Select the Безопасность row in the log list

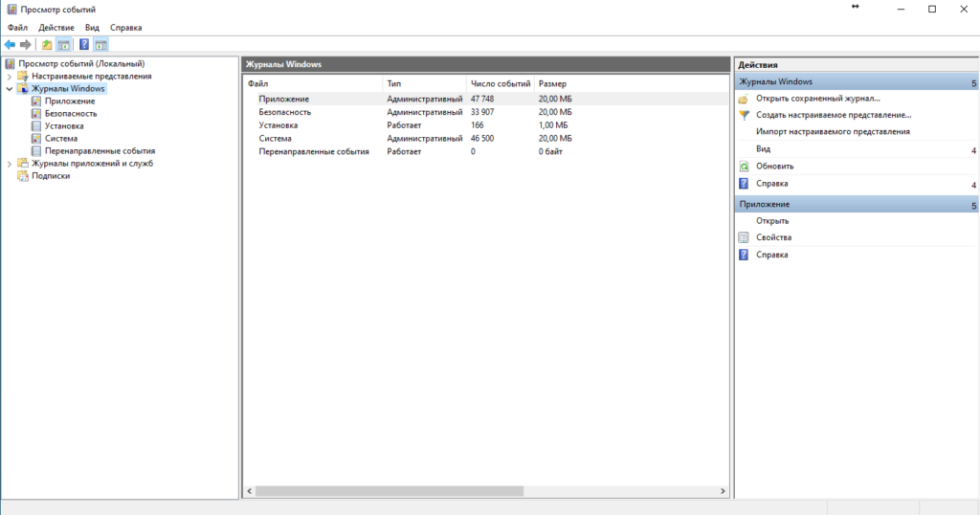pos(485,112)
